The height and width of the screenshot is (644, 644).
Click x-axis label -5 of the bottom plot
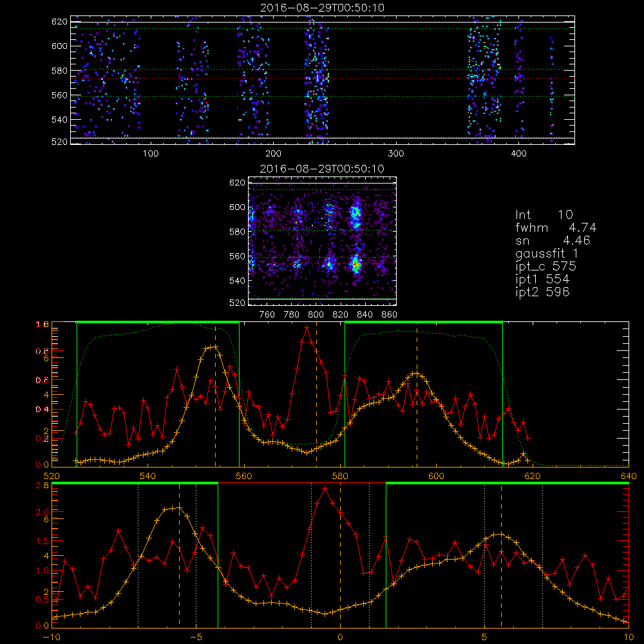click(x=196, y=637)
